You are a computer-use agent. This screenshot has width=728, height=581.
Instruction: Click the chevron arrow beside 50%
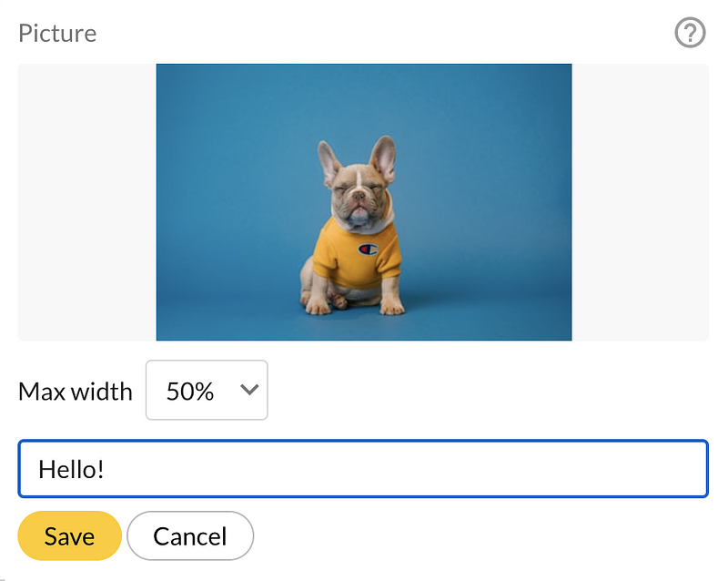(248, 390)
